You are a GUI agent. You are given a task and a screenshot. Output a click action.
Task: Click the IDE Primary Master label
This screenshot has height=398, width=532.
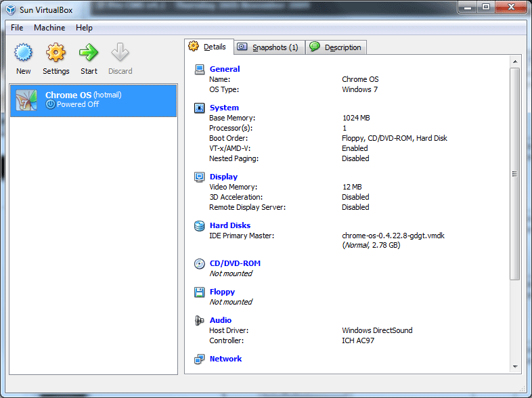point(242,236)
